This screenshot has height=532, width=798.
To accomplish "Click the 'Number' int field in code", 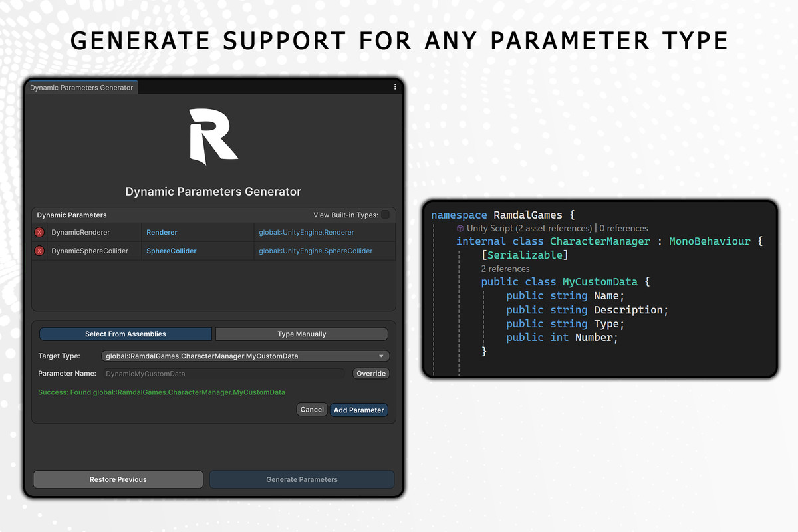I will coord(594,338).
